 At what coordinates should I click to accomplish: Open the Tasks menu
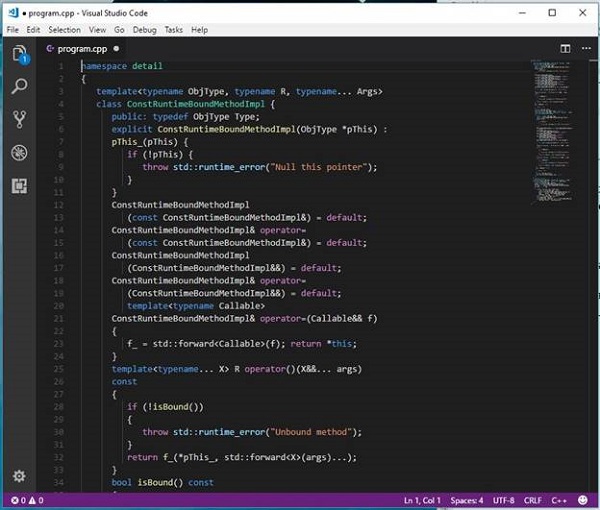coord(174,30)
